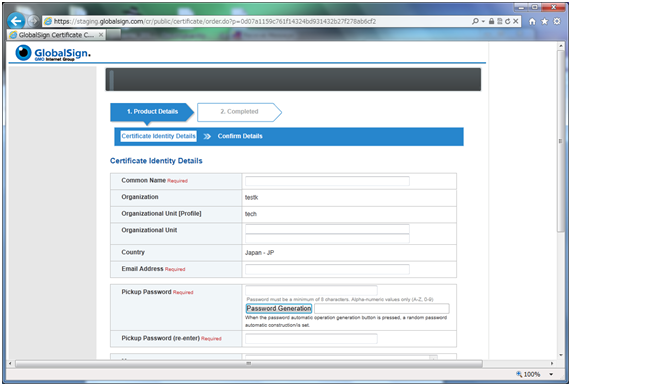Maximize the Internet Explorer window

pyautogui.click(x=534, y=7)
